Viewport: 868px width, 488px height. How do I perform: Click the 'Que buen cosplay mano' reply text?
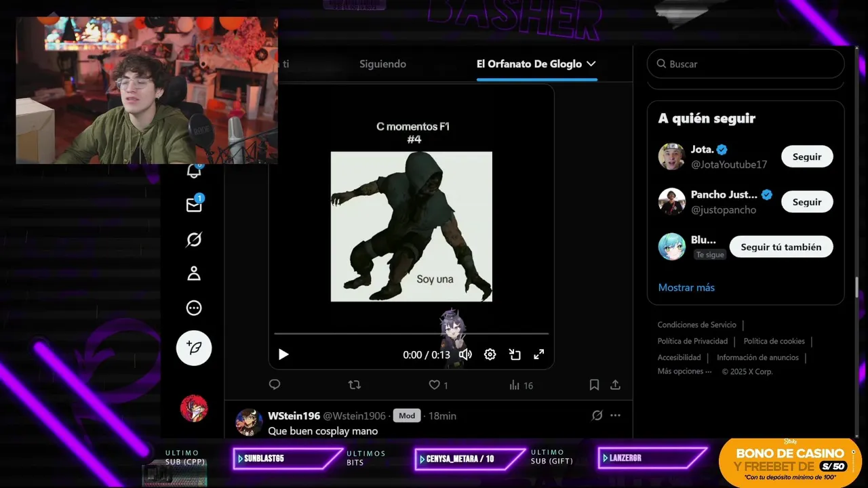(323, 431)
